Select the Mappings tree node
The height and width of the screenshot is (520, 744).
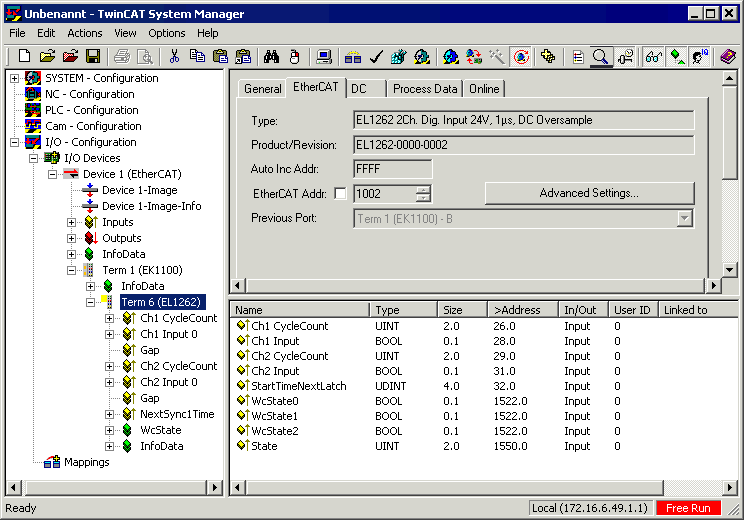click(86, 462)
